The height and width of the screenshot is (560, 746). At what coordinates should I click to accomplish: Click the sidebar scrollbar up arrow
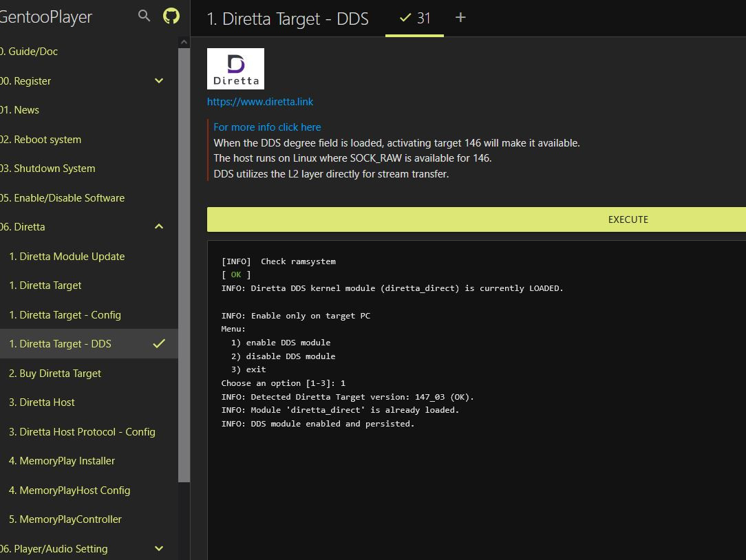click(x=184, y=43)
